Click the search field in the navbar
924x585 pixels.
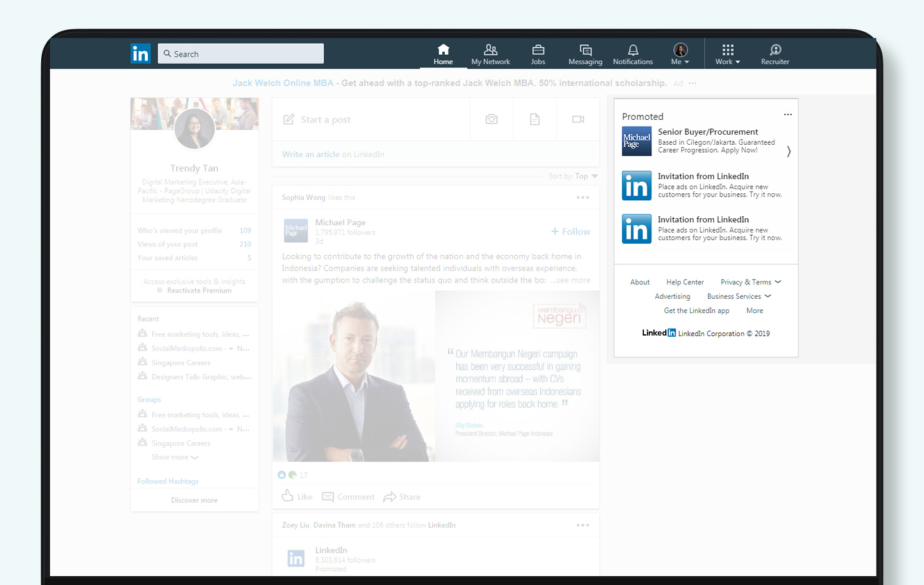point(241,54)
